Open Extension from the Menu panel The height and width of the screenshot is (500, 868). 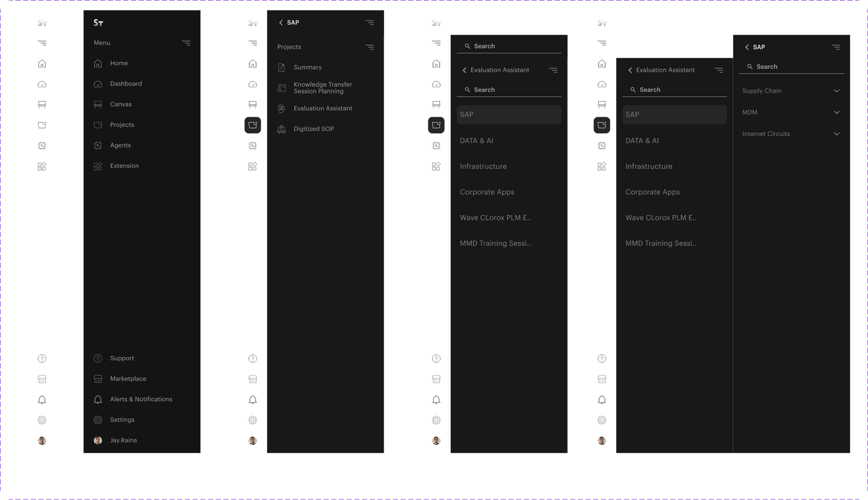tap(125, 166)
